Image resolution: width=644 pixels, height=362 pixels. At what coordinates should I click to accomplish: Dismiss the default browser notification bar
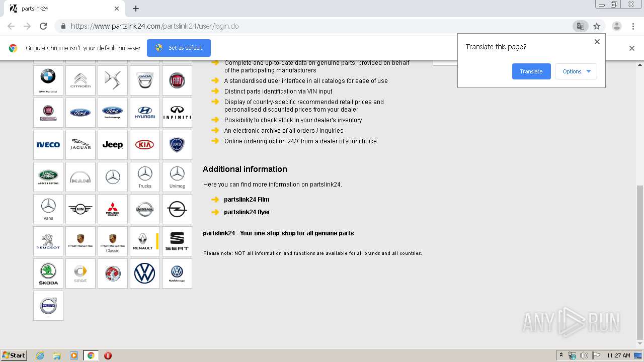632,48
